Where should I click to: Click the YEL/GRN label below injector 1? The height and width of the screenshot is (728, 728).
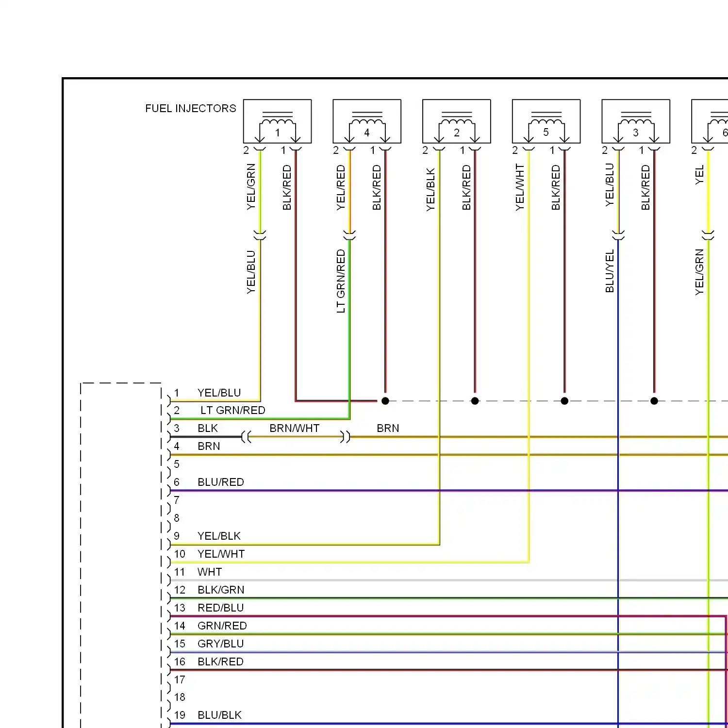point(251,187)
